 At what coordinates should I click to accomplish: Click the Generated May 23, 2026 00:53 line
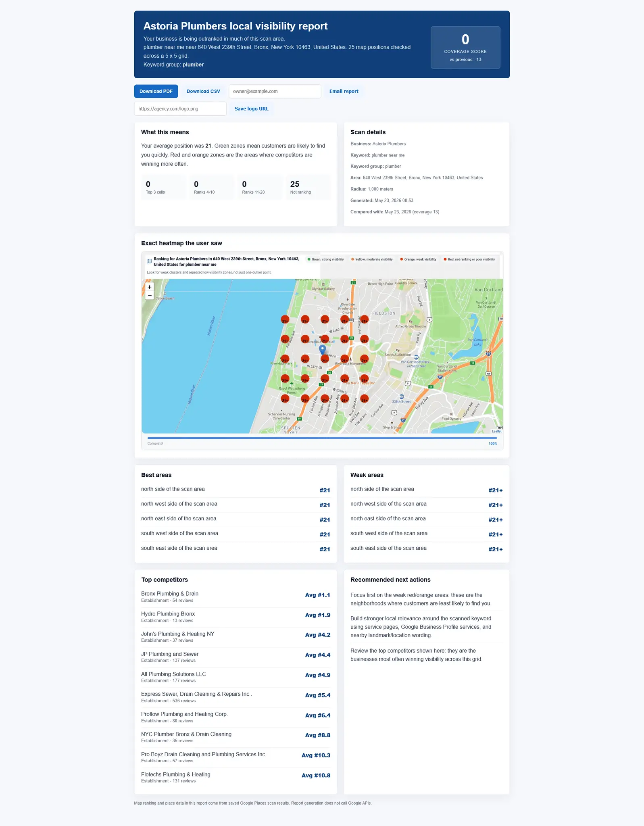(x=382, y=200)
